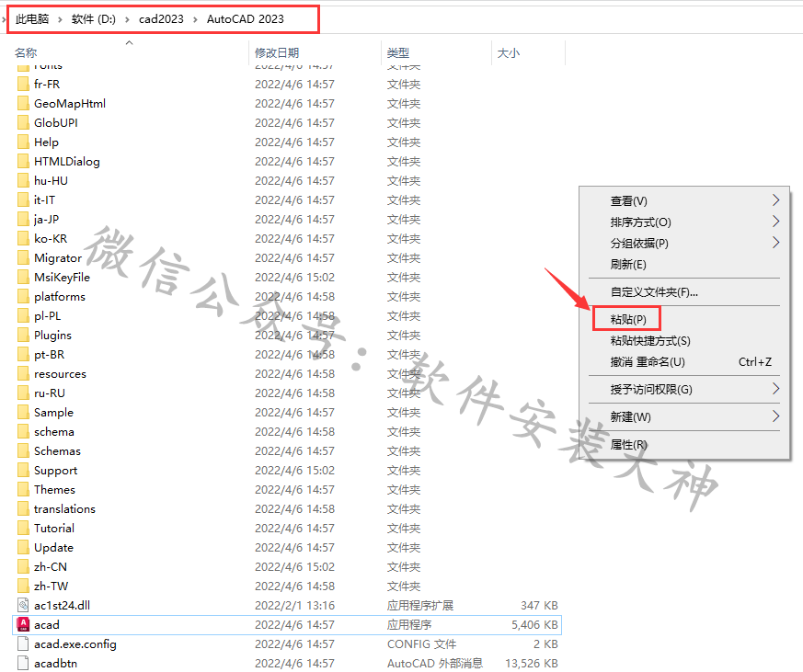Viewport: 803px width, 672px height.
Task: Navigate to 此电脑 in the breadcrumb
Action: tap(32, 19)
